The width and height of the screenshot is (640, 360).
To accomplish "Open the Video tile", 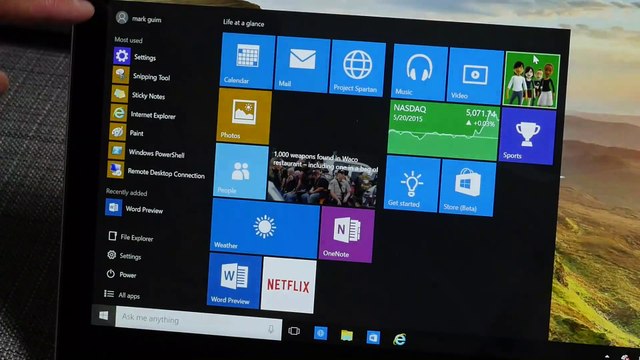I will [476, 76].
